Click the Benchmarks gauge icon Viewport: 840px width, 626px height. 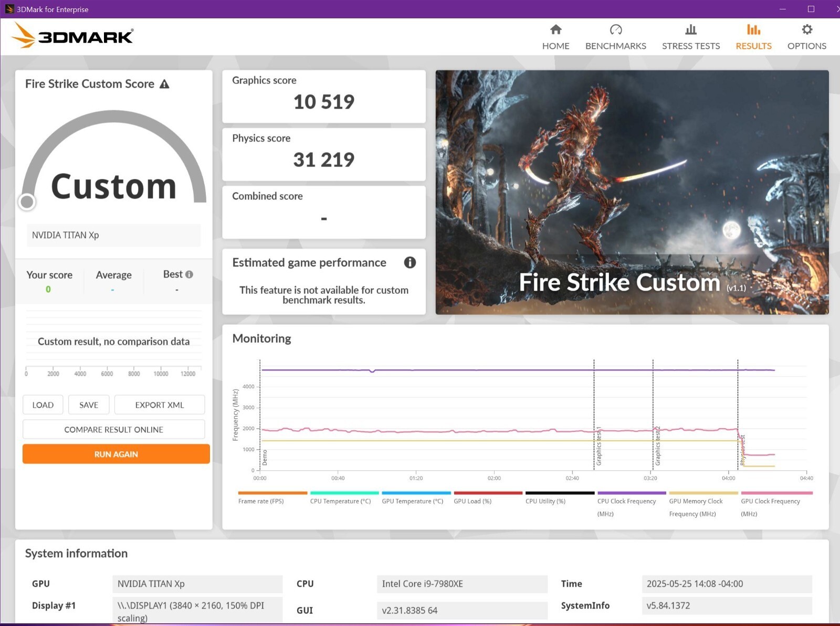(616, 29)
